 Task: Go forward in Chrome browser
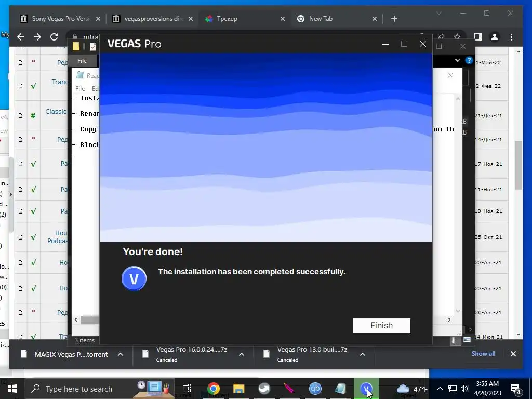coord(37,37)
